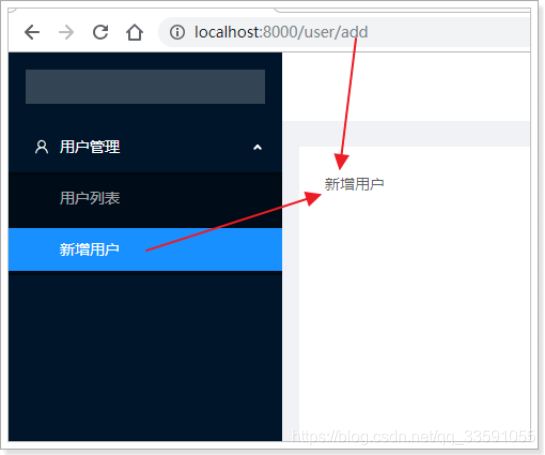Go back using the browser back arrow
The width and height of the screenshot is (545, 455).
click(x=32, y=32)
